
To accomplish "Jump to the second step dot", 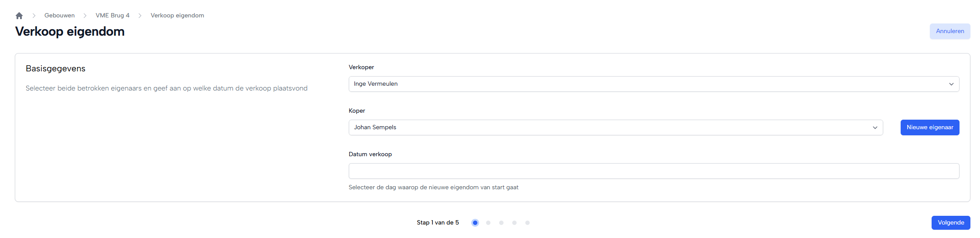I will pyautogui.click(x=488, y=223).
